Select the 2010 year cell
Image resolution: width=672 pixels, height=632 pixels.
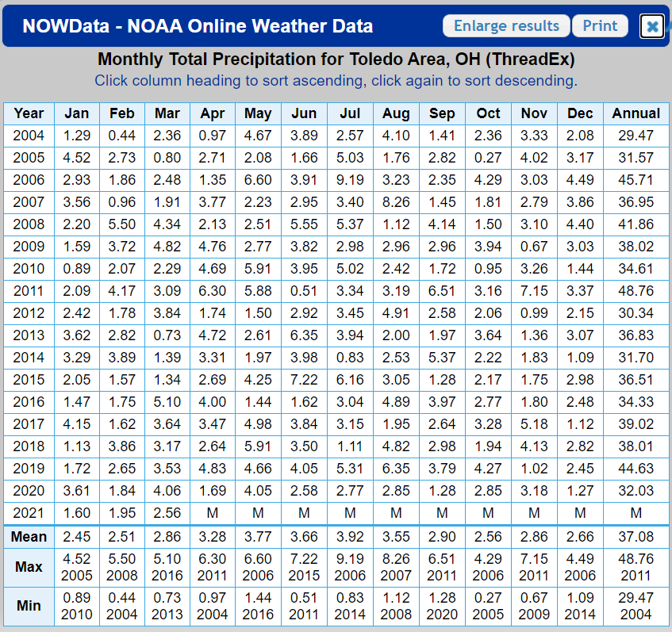point(29,269)
